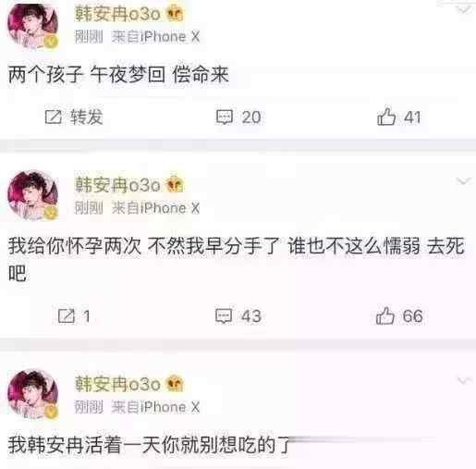Open the second post's profile avatar
The height and width of the screenshot is (469, 476).
33,196
